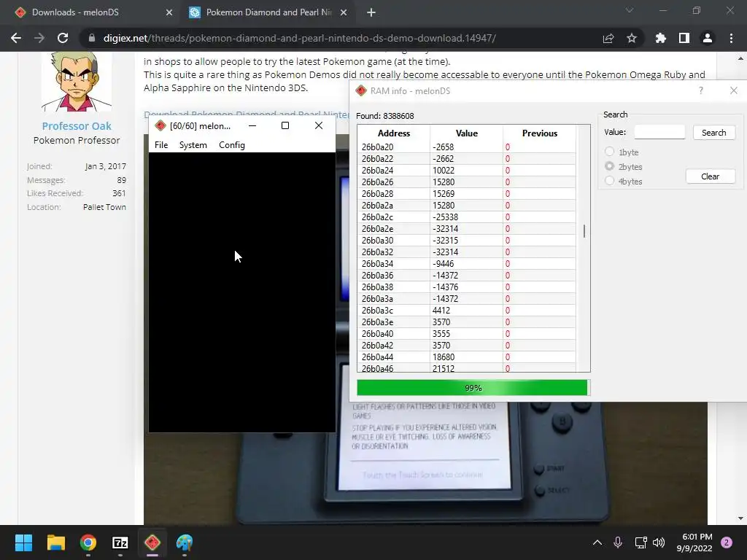Screen dimensions: 747x560
Task: Open the Chrome share page icon
Action: (608, 38)
